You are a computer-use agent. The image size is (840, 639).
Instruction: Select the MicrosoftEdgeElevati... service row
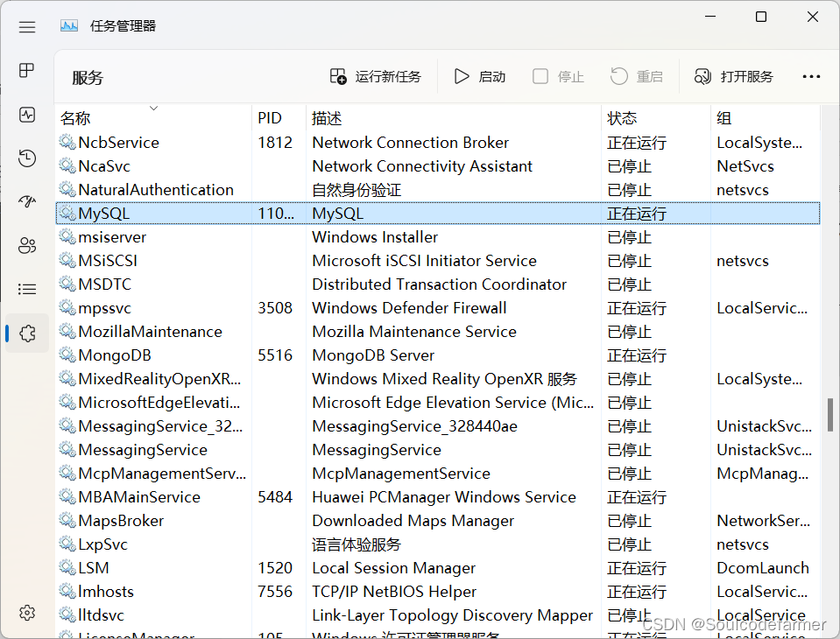point(438,402)
